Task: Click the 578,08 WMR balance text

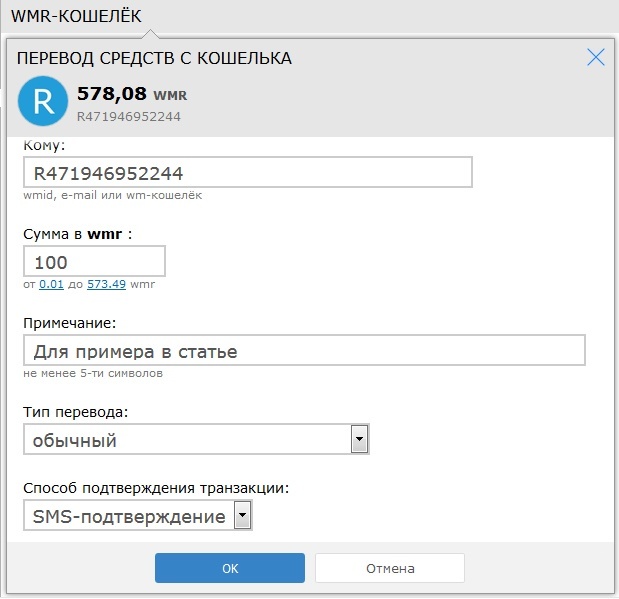Action: 132,94
